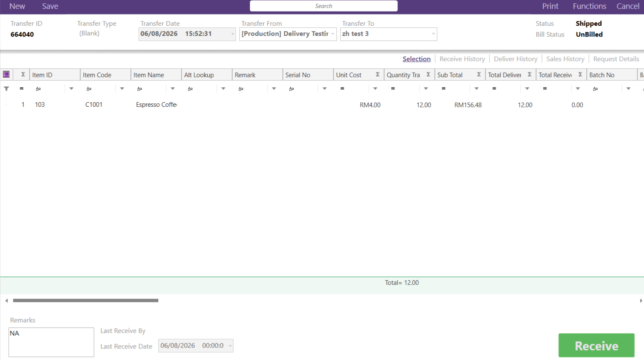Open the grid column chooser icon
Image resolution: width=644 pixels, height=360 pixels.
(6, 75)
